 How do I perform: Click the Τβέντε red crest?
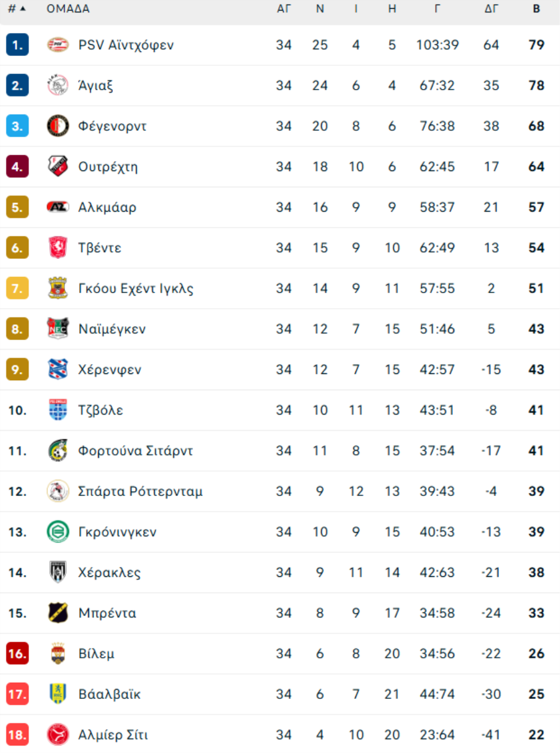(58, 248)
